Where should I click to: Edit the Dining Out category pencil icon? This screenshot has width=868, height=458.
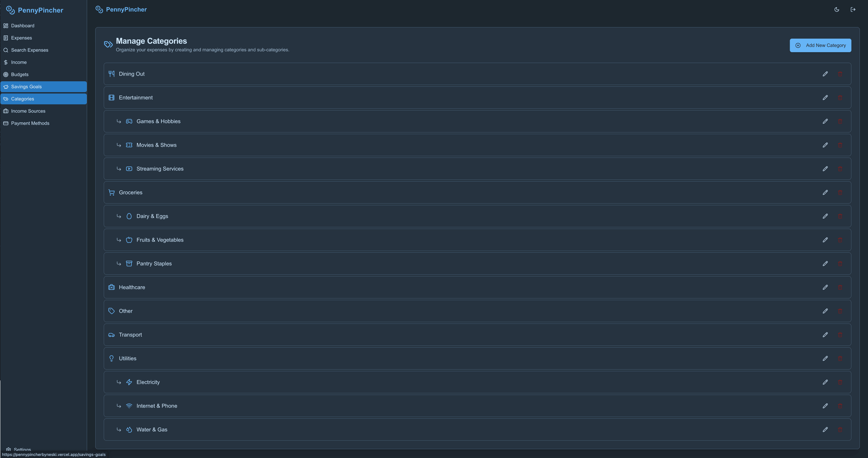click(825, 74)
